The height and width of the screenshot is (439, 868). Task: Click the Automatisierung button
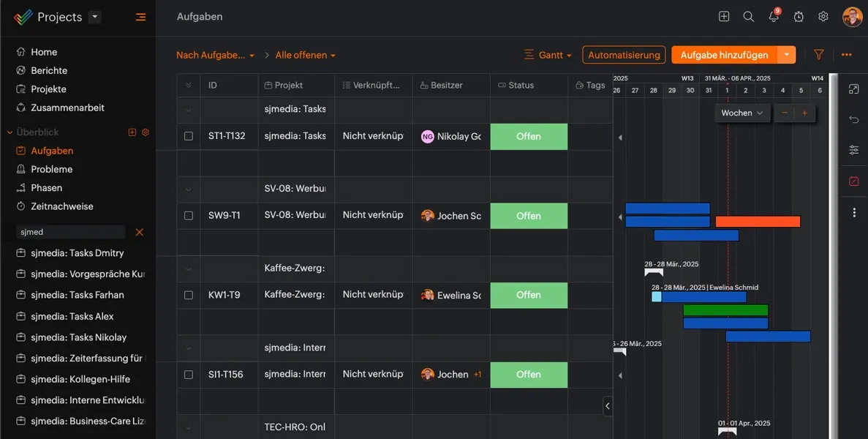(x=624, y=55)
